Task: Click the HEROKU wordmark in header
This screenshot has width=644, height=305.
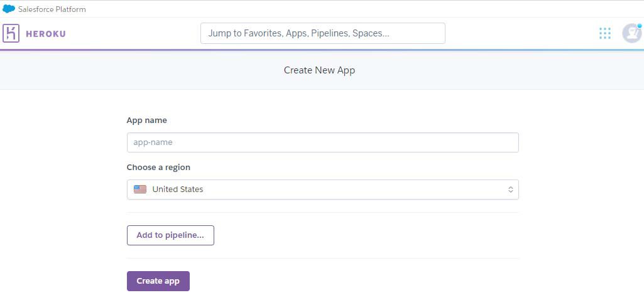Action: point(45,34)
